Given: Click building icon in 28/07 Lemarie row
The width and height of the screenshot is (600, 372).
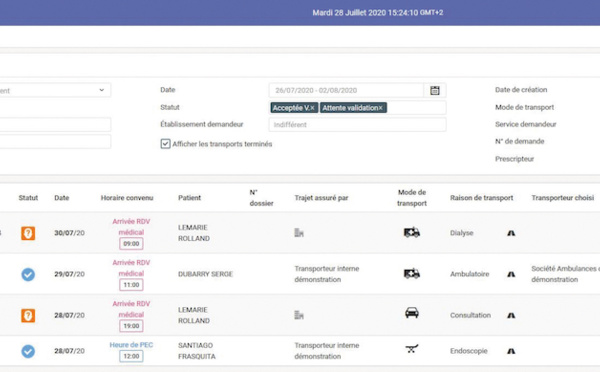Looking at the screenshot, I should pyautogui.click(x=299, y=315).
